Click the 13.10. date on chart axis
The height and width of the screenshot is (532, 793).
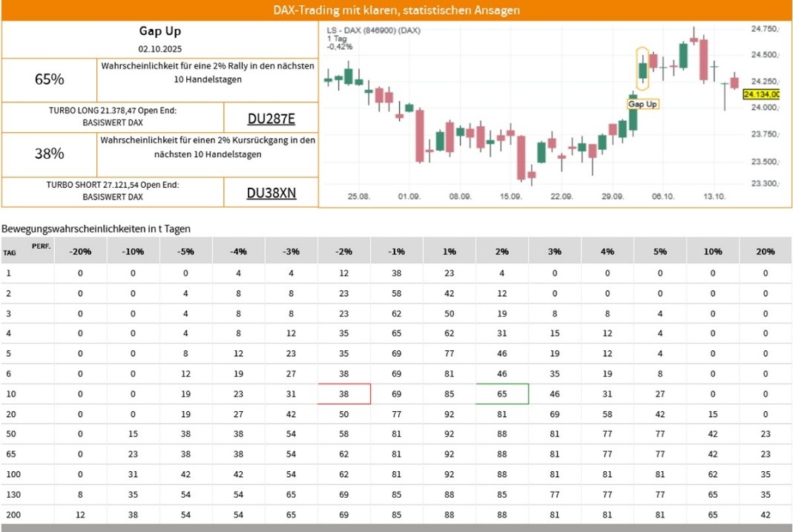pyautogui.click(x=714, y=197)
